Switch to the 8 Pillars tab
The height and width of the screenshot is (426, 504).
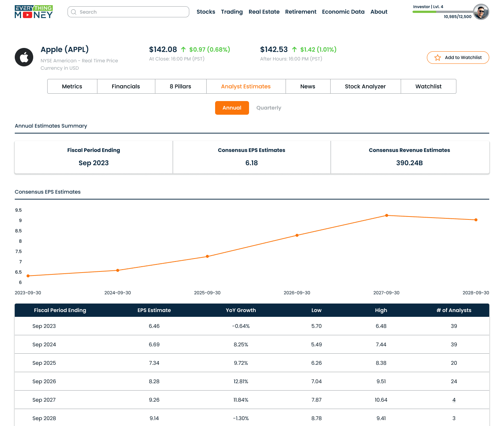click(180, 86)
